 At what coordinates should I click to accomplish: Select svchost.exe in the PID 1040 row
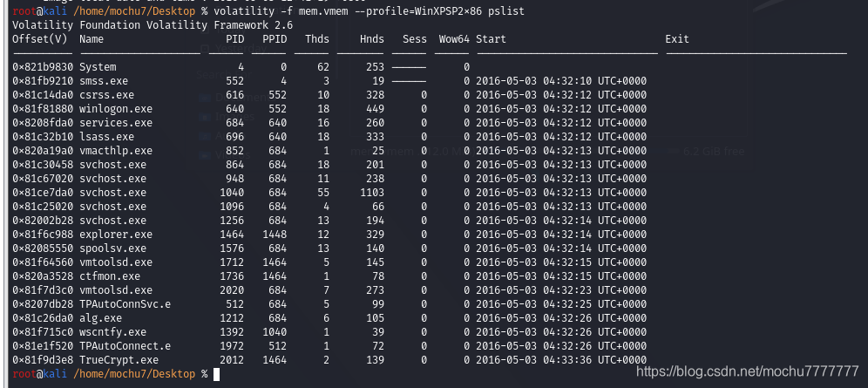[x=113, y=193]
